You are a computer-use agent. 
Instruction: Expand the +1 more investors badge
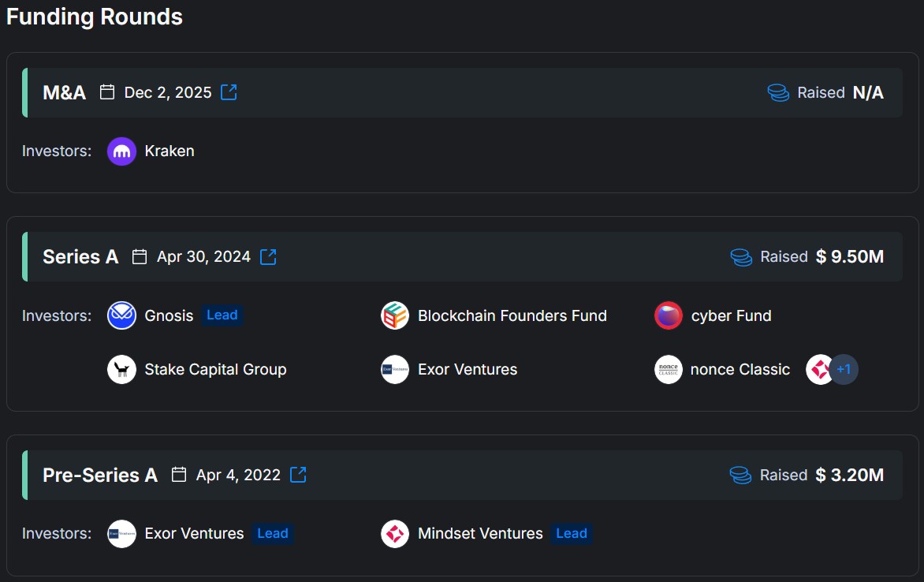(844, 369)
